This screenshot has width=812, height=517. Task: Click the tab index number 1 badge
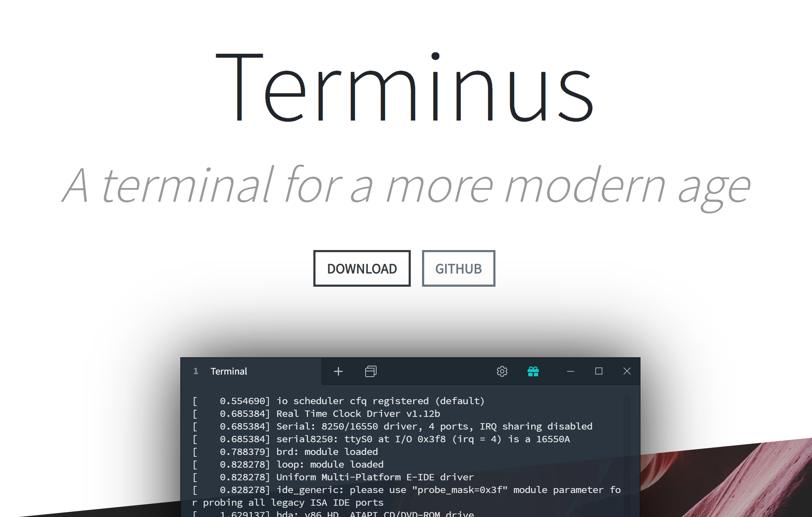click(196, 371)
